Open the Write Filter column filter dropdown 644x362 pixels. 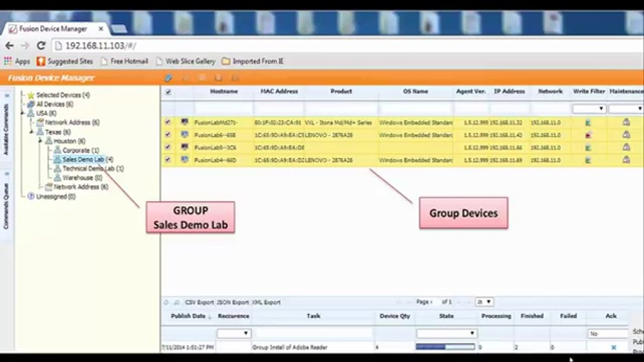coord(589,109)
